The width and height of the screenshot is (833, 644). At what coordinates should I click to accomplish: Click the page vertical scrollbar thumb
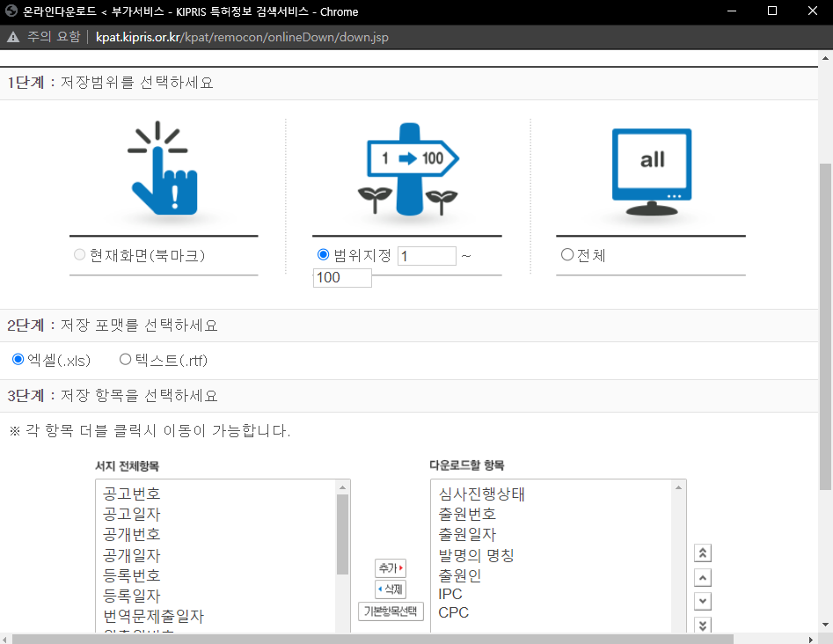[825, 326]
